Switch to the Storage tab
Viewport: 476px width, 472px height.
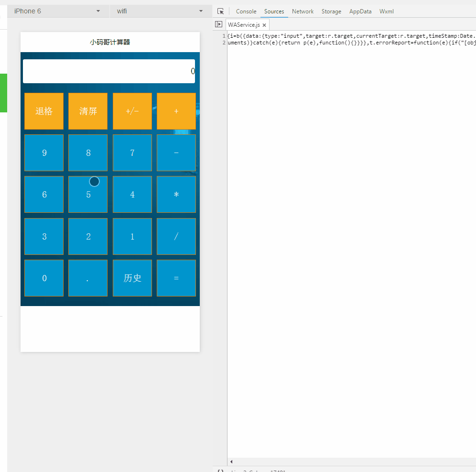[331, 11]
